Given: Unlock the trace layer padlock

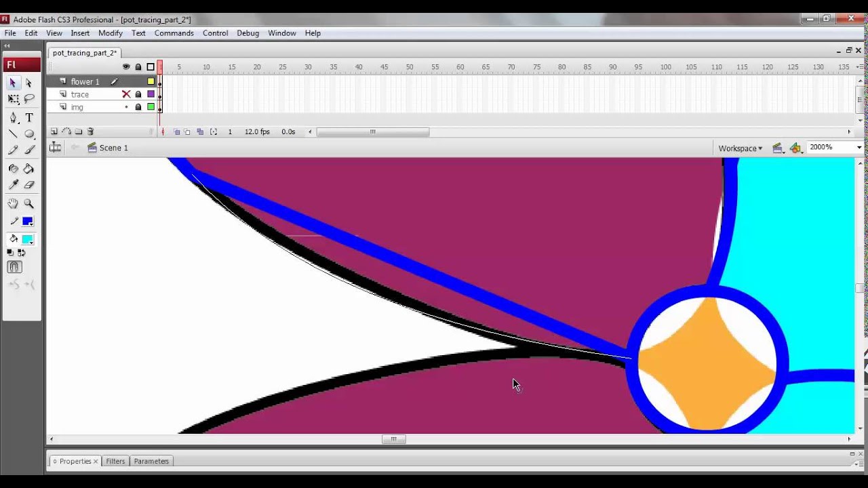Looking at the screenshot, I should click(x=138, y=94).
